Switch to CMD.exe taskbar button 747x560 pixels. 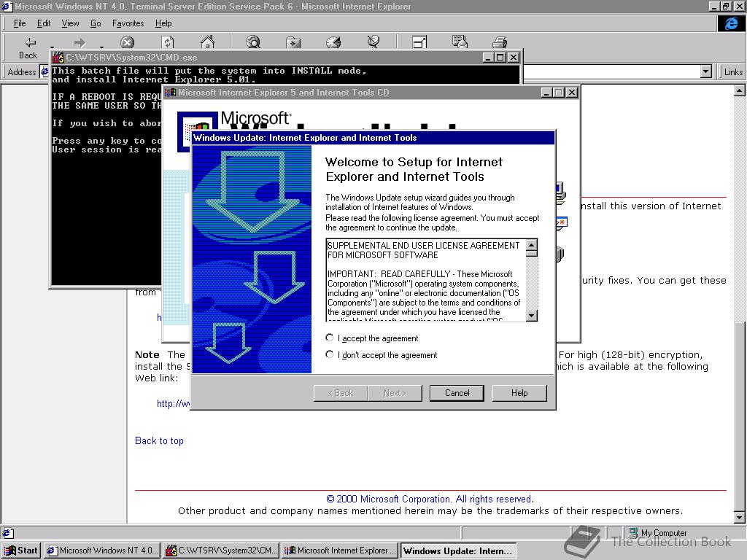[x=220, y=551]
